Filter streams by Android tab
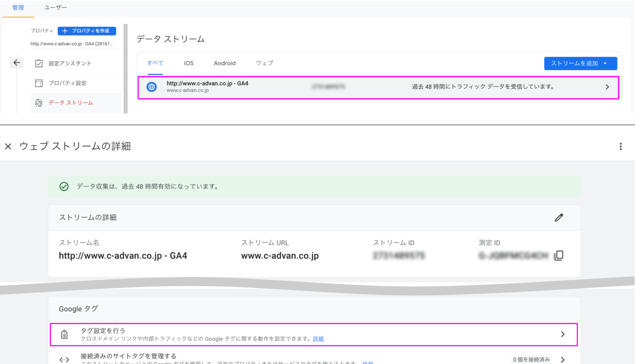This screenshot has height=364, width=635. coord(225,63)
